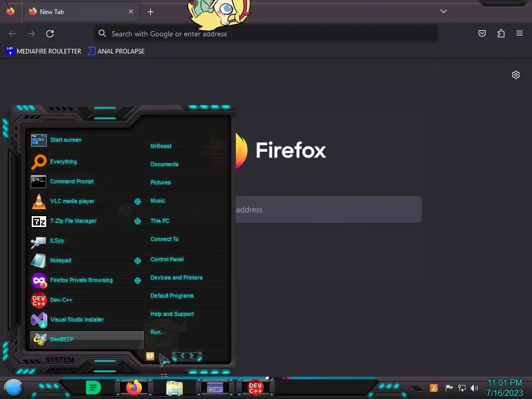This screenshot has height=399, width=532.
Task: Select the New Tab browser tab
Action: click(81, 11)
